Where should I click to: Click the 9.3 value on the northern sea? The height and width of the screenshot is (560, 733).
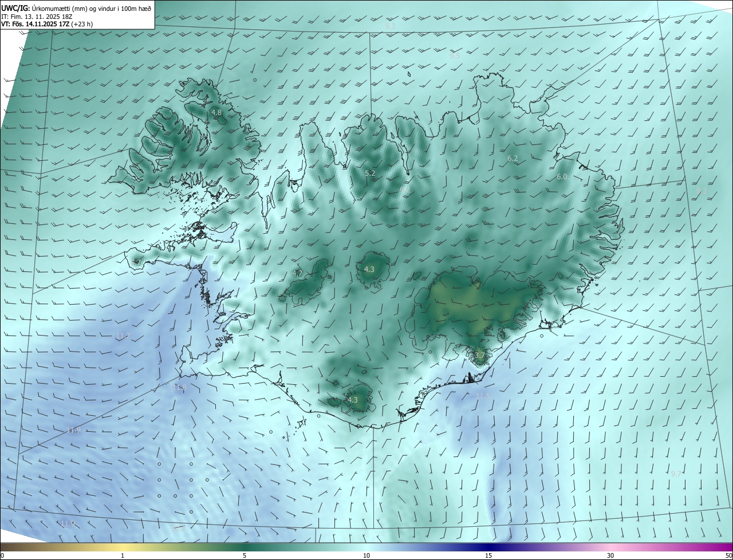click(x=390, y=26)
